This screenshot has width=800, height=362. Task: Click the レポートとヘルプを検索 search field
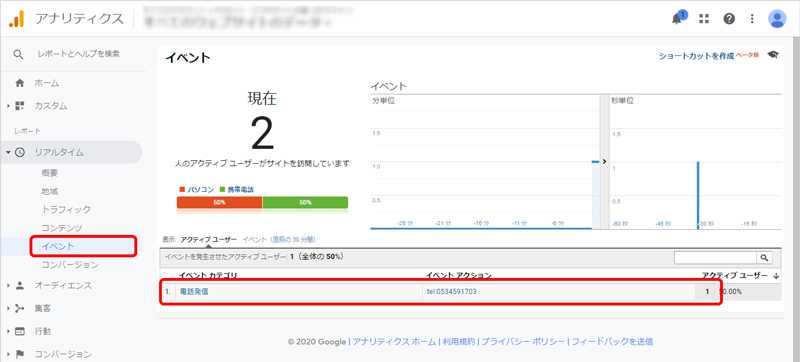(79, 54)
